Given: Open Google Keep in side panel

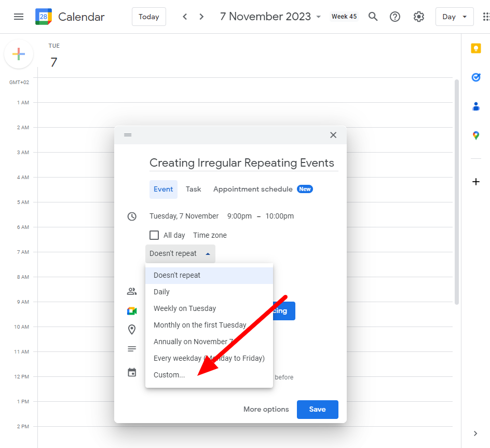Looking at the screenshot, I should point(475,48).
